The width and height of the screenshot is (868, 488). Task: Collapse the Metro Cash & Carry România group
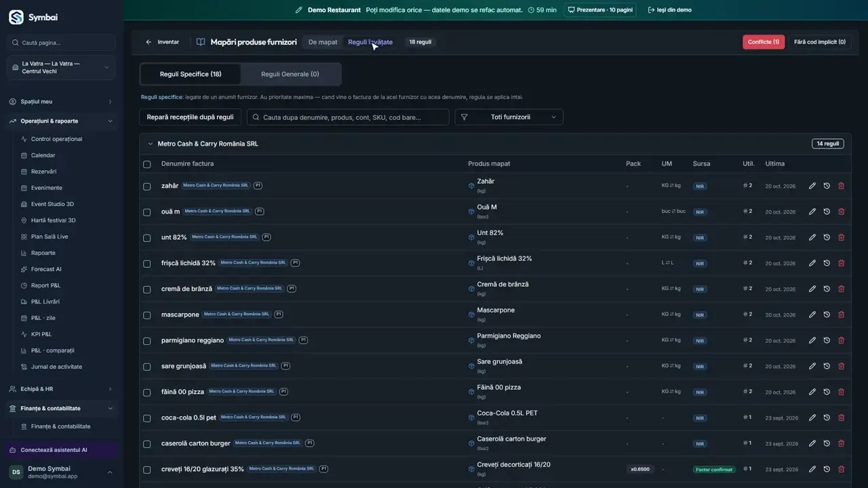click(x=151, y=144)
